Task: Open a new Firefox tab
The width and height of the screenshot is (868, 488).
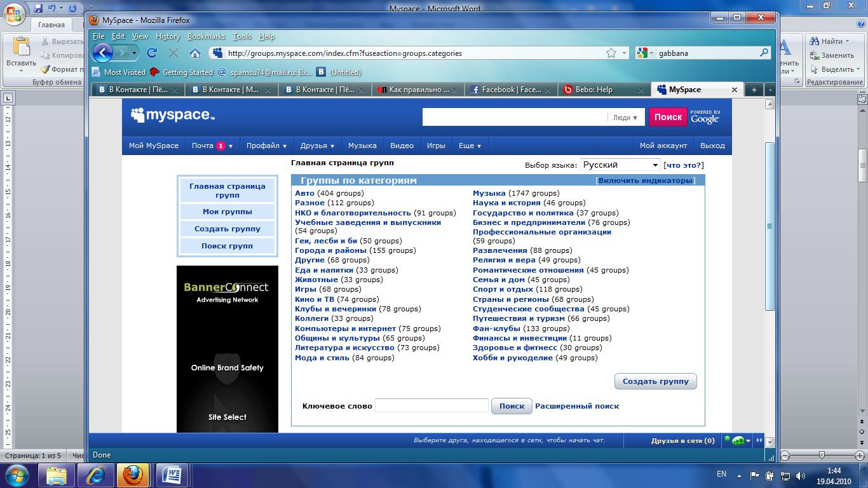Action: point(754,90)
